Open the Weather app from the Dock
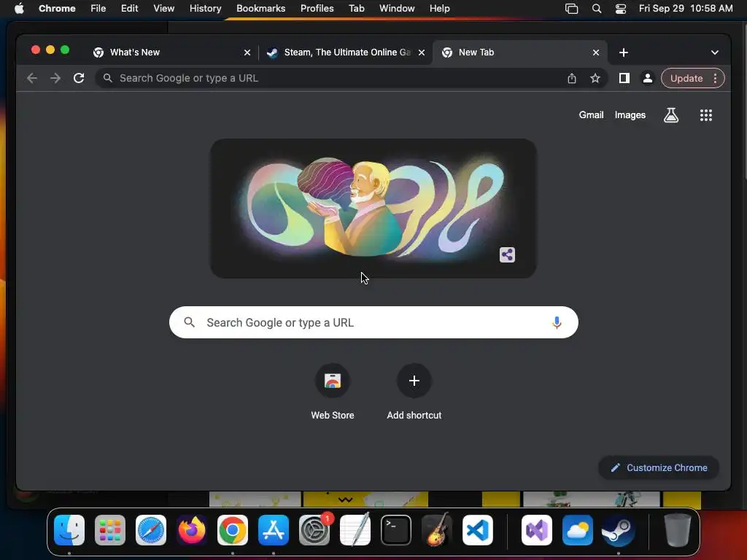747x560 pixels. 578,530
